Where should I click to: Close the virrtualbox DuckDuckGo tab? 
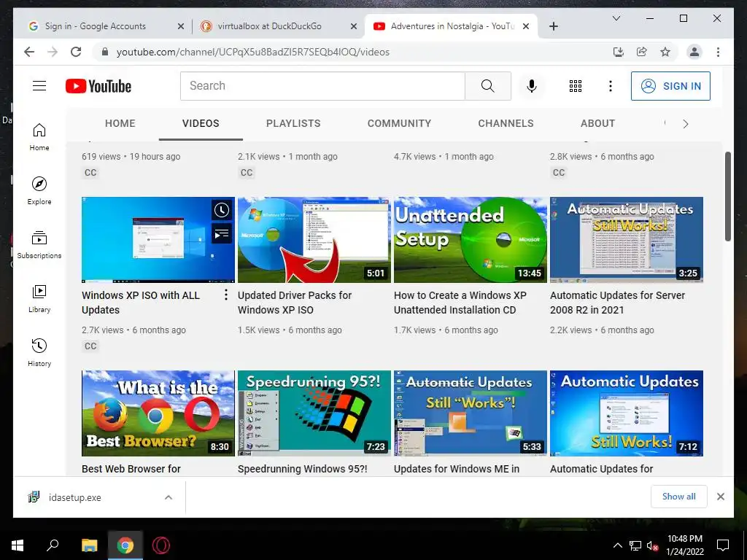(x=354, y=26)
